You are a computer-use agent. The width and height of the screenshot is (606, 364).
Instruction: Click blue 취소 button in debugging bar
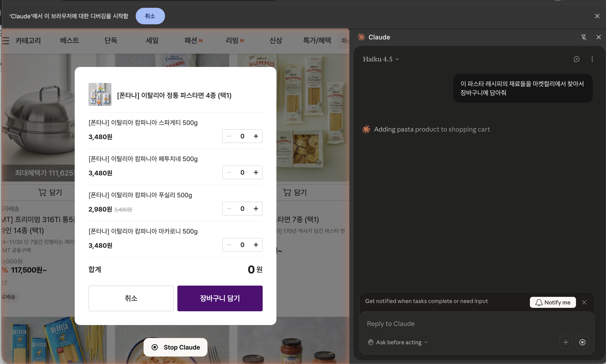click(150, 16)
